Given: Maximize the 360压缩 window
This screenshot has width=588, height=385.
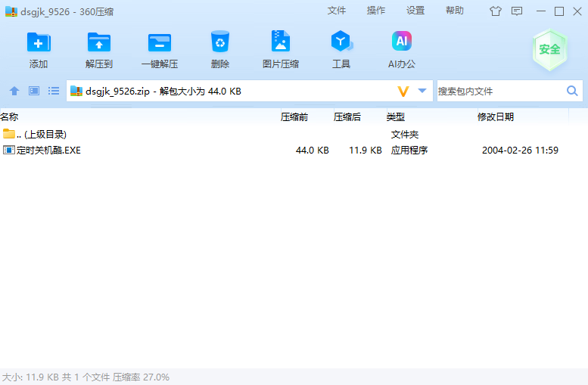Looking at the screenshot, I should click(559, 11).
